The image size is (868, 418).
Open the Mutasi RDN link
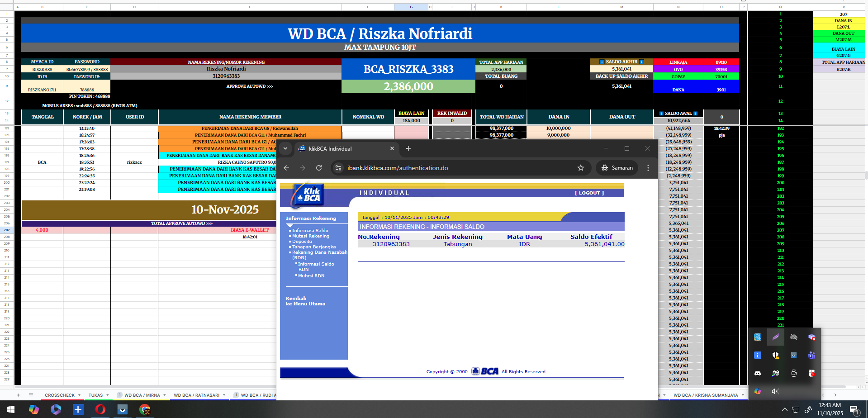coord(311,276)
